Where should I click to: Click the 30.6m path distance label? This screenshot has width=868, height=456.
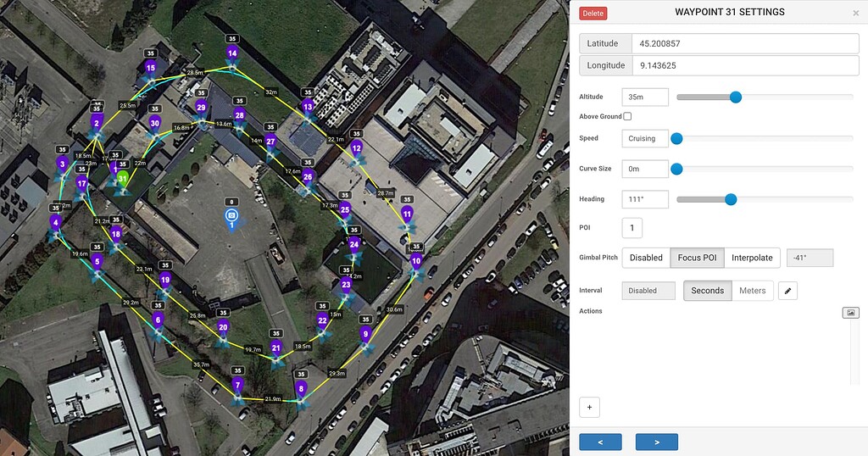pos(394,309)
